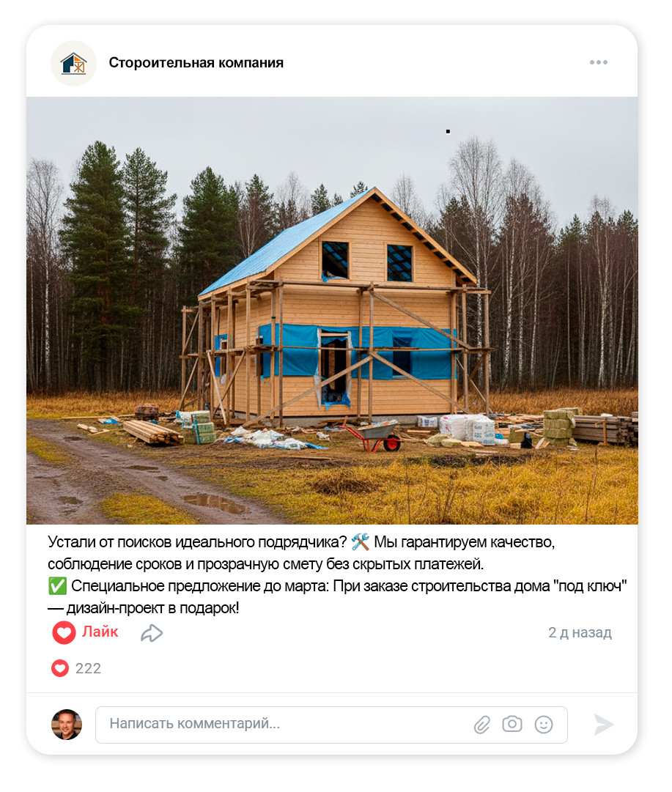The image size is (672, 792).
Task: Open the 2 д назад timestamp
Action: 580,632
